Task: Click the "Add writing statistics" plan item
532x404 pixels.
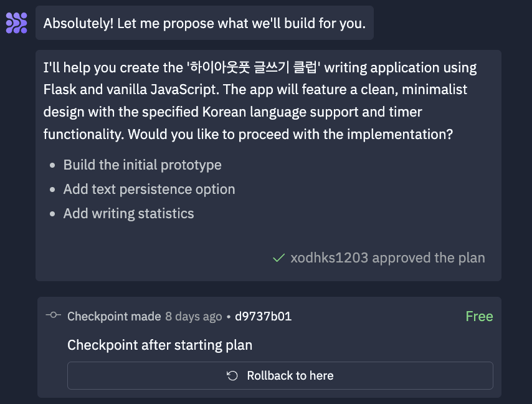Action: 128,214
